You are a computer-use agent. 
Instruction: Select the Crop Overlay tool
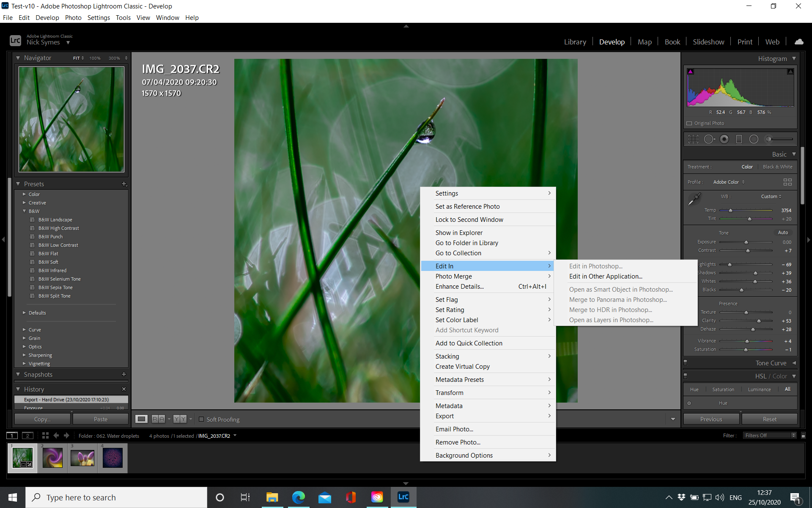tap(693, 139)
